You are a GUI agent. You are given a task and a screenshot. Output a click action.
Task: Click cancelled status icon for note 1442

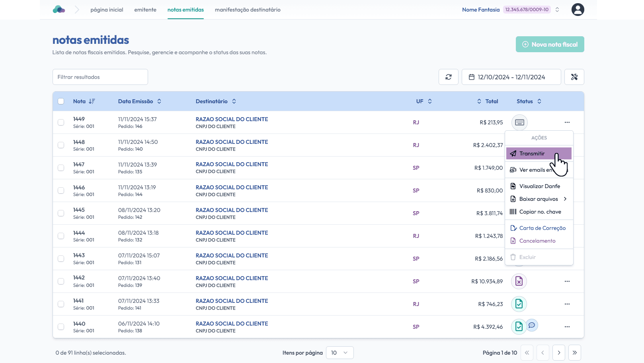click(x=519, y=281)
